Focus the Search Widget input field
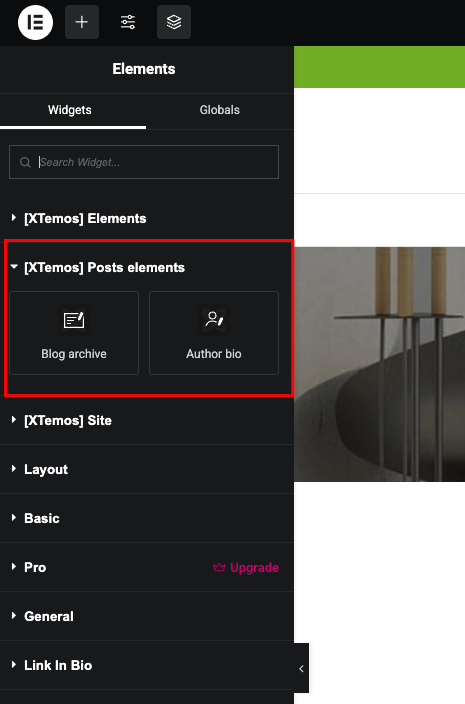The height and width of the screenshot is (704, 465). tap(144, 162)
